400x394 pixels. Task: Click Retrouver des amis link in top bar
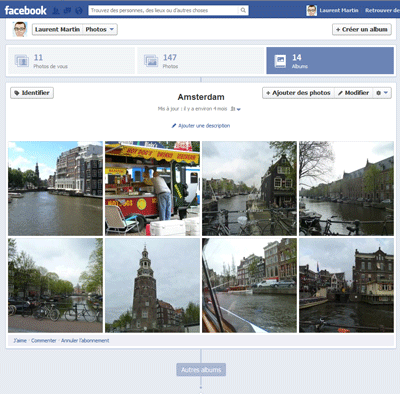tap(382, 10)
